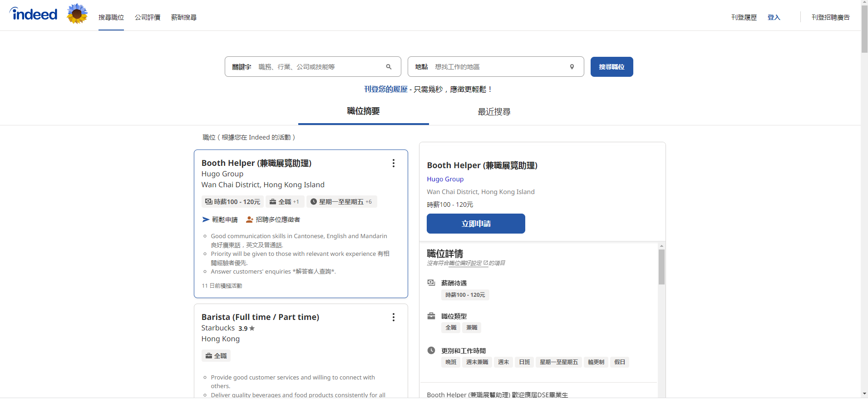Click the sunflower icon in header
This screenshot has width=868, height=399.
click(77, 14)
